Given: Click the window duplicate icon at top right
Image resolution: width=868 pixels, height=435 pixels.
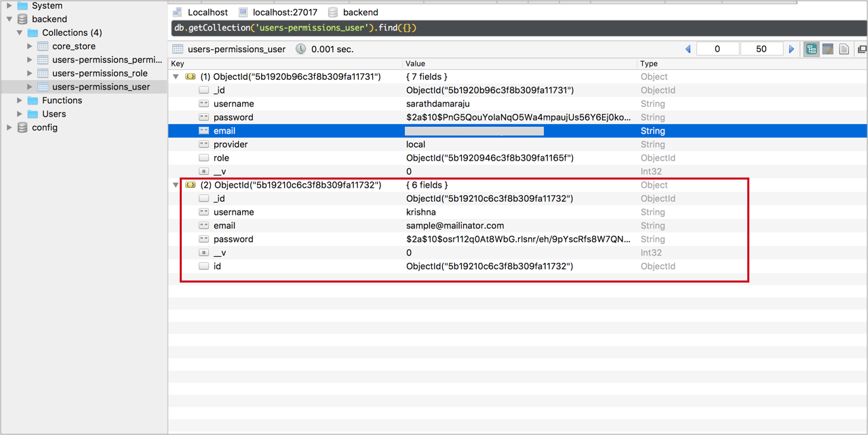Looking at the screenshot, I should click(862, 49).
